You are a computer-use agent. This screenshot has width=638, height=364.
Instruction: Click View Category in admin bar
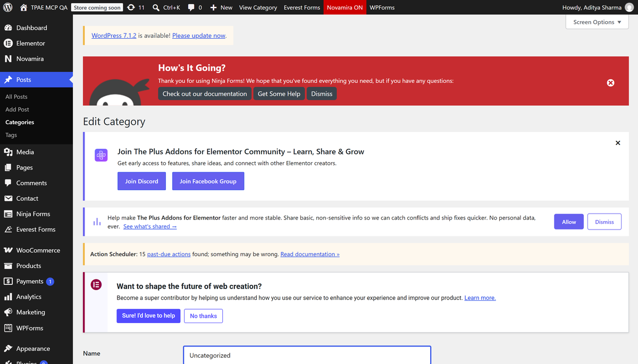point(258,7)
